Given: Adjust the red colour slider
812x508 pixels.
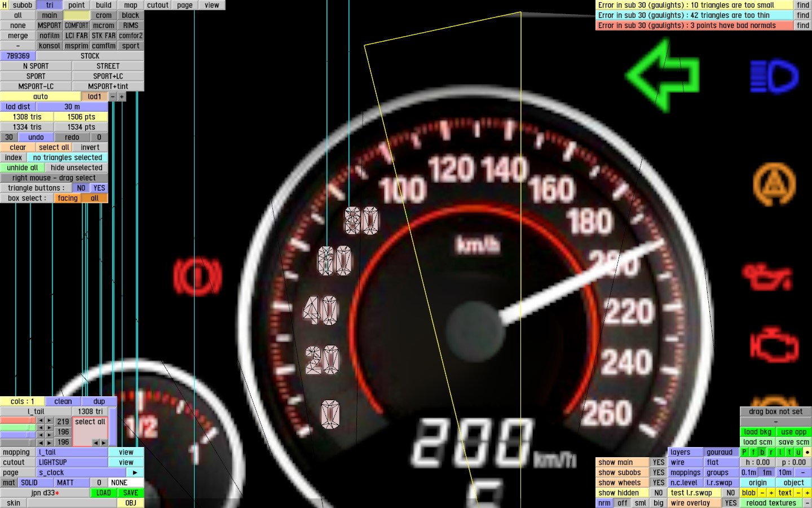Looking at the screenshot, I should (18, 421).
